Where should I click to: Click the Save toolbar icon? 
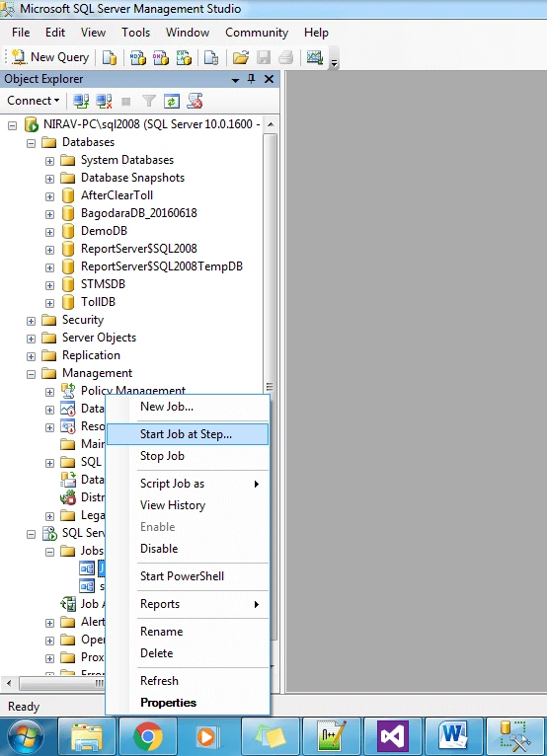click(264, 58)
